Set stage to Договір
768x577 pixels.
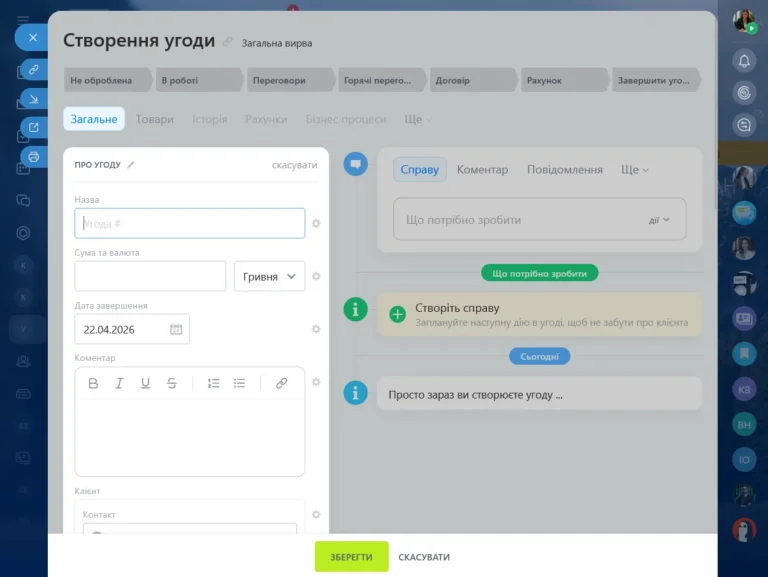pos(474,80)
